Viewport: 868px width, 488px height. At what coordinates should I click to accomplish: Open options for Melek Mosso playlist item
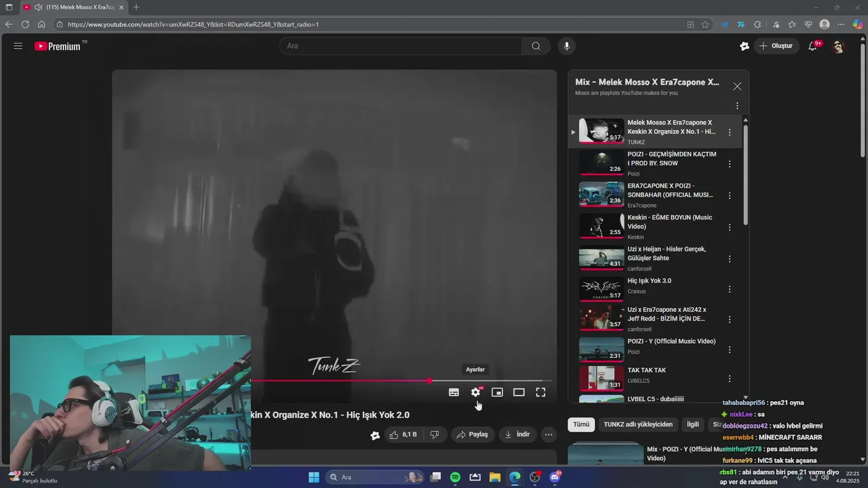730,133
